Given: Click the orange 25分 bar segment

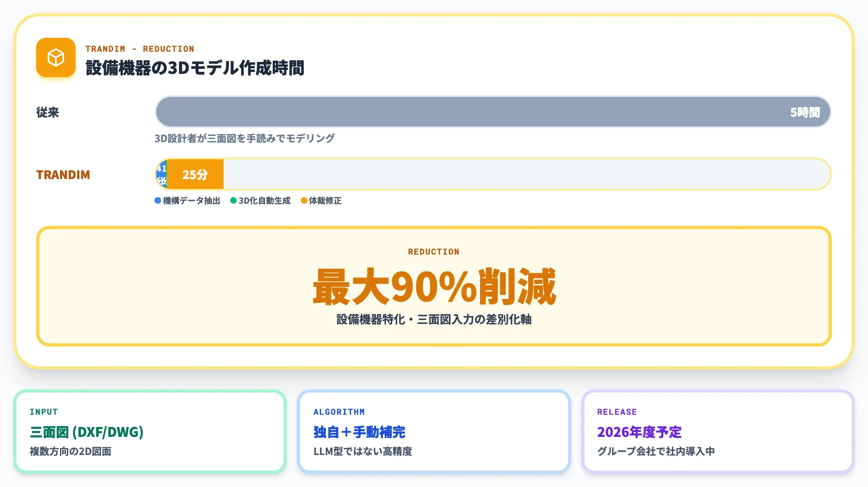Looking at the screenshot, I should (195, 174).
